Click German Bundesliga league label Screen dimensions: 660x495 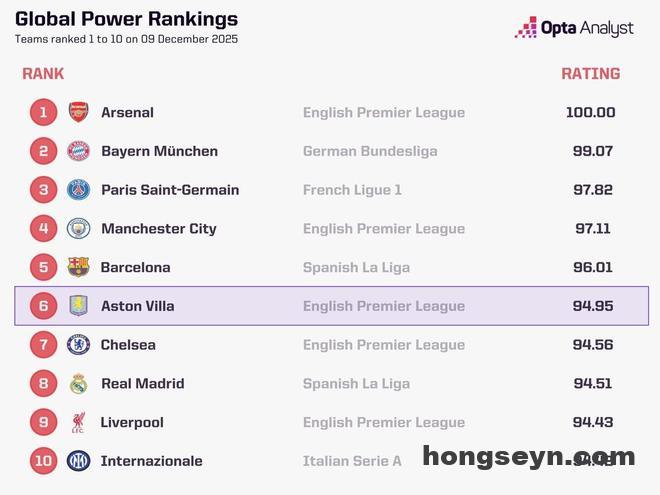click(370, 151)
